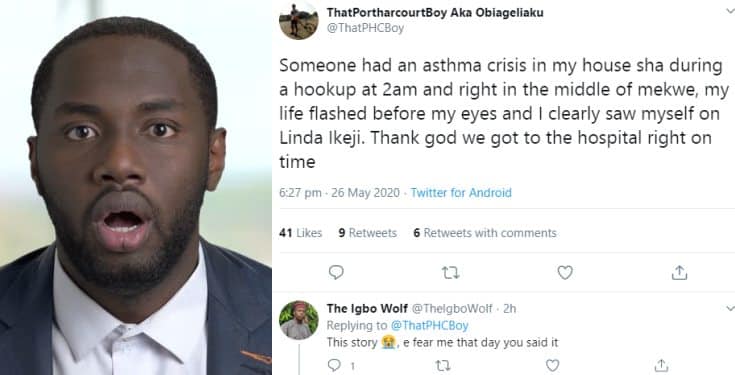
Task: Open The Igbo Wolf's avatar
Action: click(x=299, y=320)
